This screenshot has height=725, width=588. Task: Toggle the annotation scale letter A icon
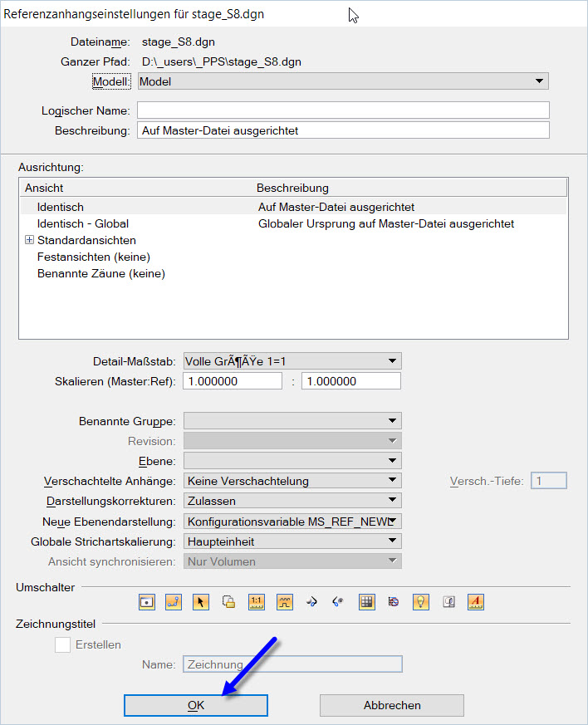476,602
